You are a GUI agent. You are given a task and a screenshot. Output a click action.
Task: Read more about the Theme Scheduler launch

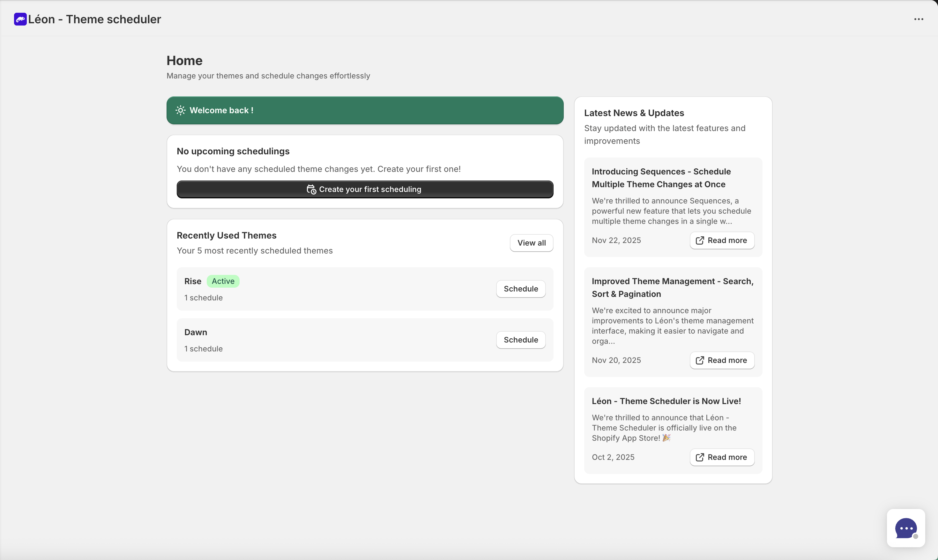tap(721, 457)
